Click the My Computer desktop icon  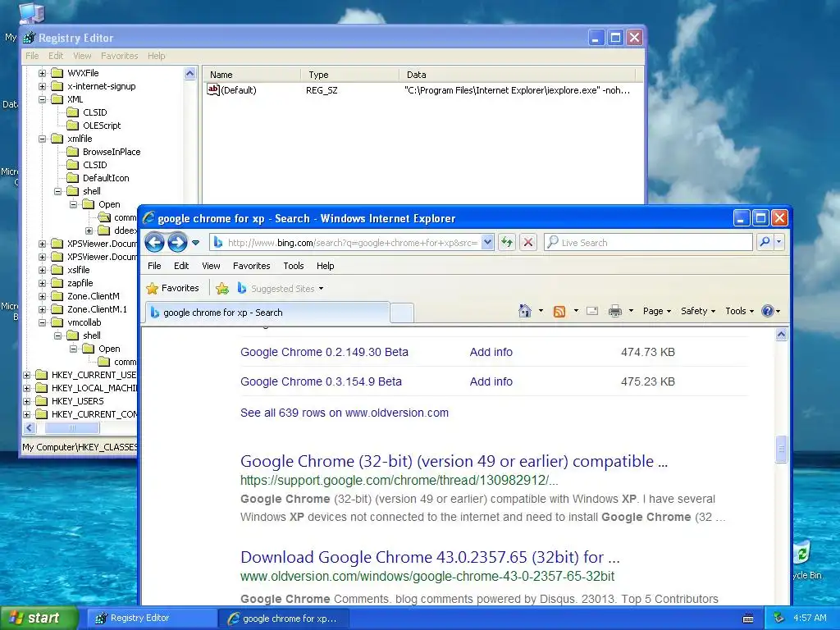[31, 13]
